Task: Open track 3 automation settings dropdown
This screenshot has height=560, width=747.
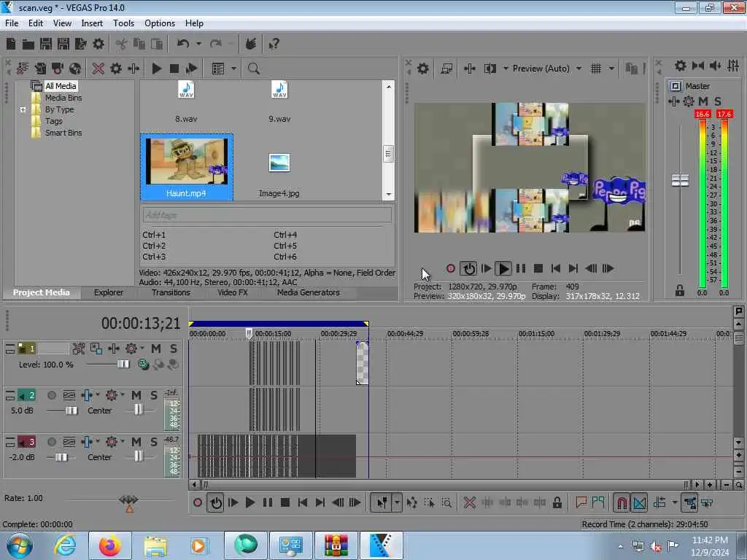Action: click(123, 441)
